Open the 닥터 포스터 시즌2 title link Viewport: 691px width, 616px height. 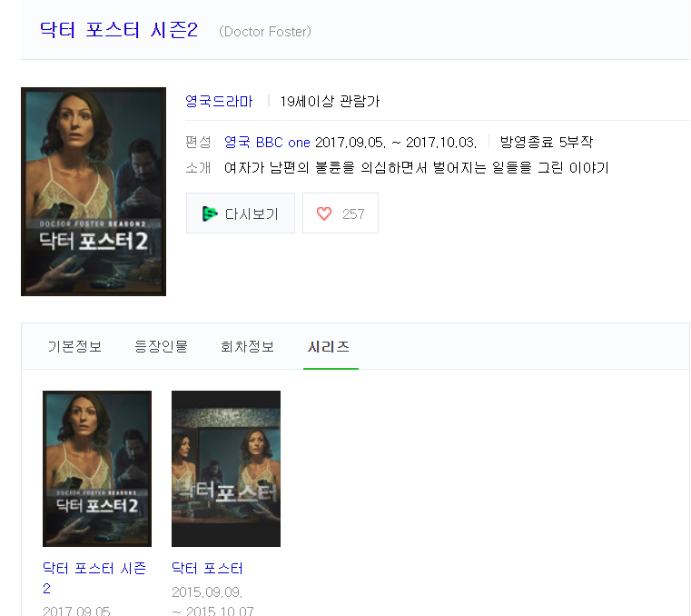tap(119, 30)
